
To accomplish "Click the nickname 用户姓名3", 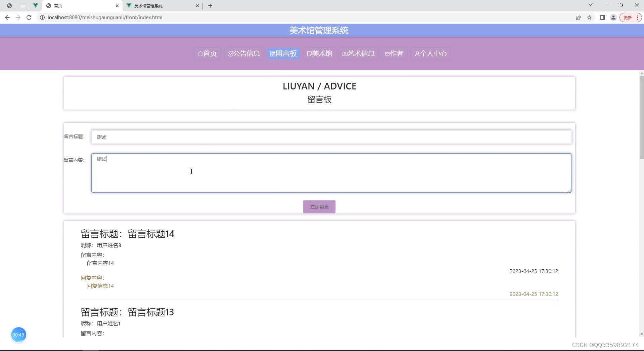I will (109, 245).
